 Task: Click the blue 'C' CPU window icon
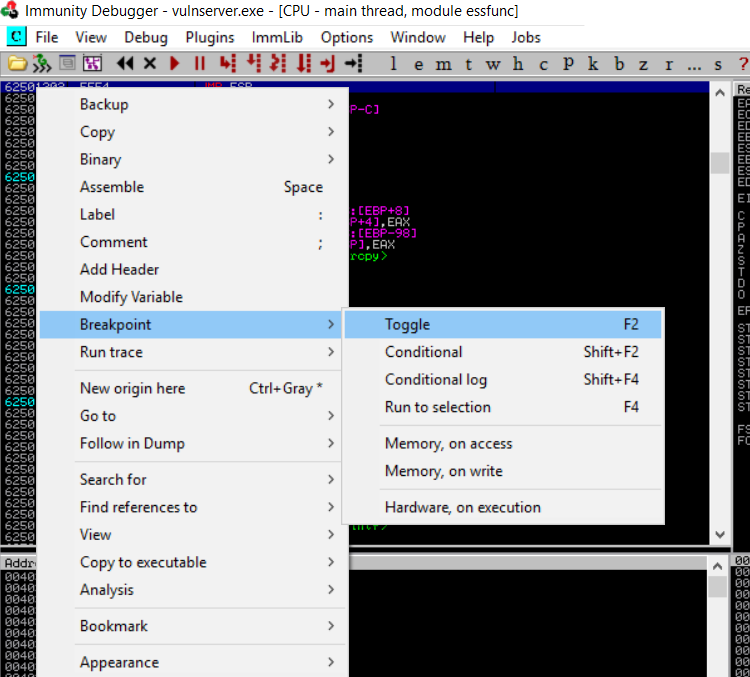coord(16,37)
